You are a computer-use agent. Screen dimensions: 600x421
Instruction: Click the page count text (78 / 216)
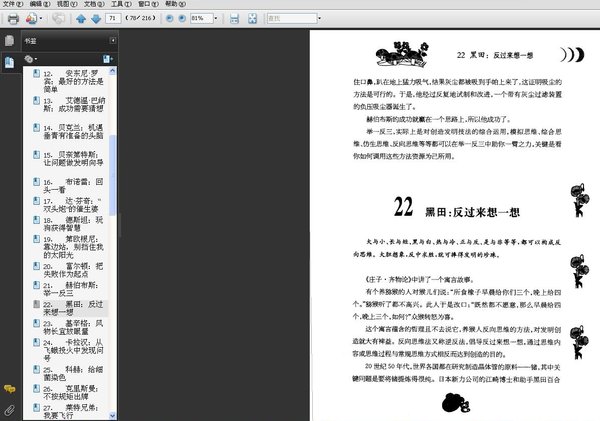click(140, 18)
